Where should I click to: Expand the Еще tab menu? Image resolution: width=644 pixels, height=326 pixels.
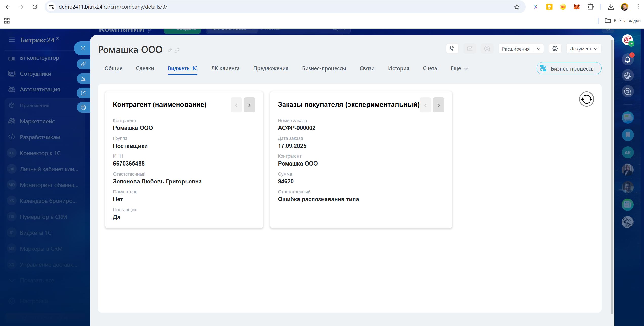459,68
